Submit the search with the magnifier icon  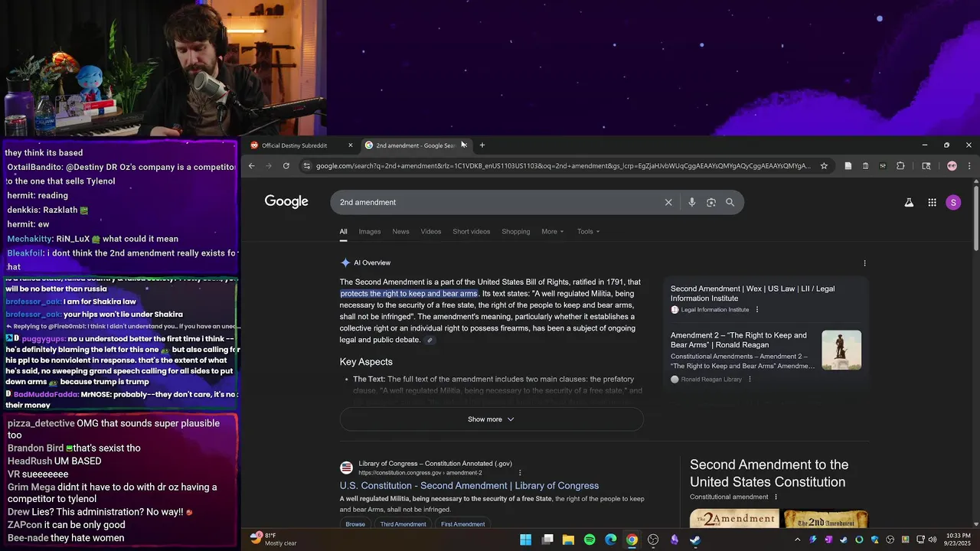click(730, 202)
